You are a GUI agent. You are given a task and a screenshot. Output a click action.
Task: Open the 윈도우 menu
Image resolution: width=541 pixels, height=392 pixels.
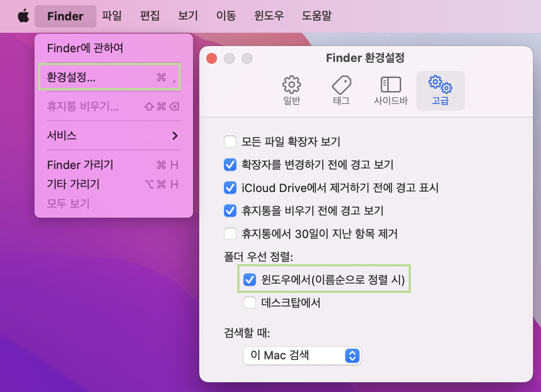click(x=269, y=16)
